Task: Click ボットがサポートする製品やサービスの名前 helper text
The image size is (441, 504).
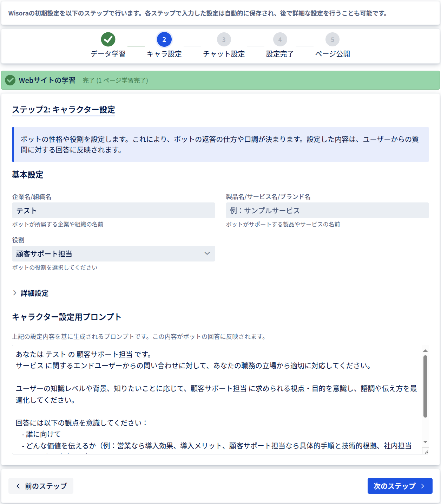Action: pyautogui.click(x=283, y=224)
